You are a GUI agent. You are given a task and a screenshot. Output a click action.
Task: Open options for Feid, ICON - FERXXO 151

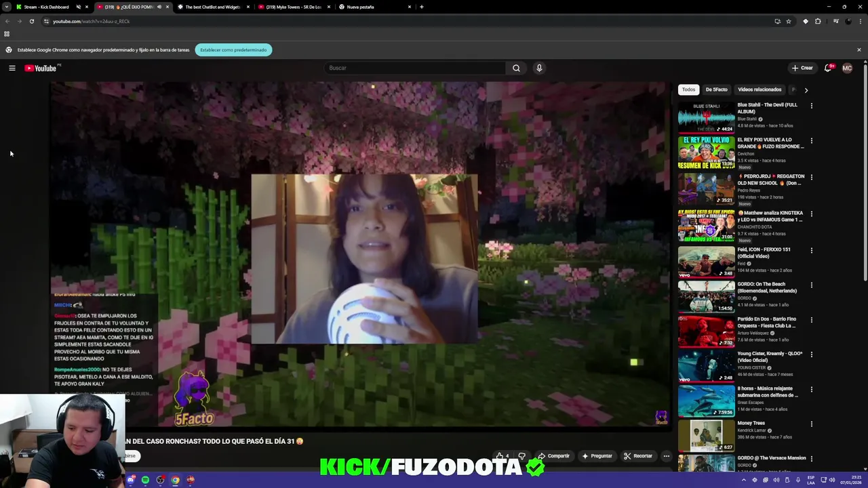click(x=811, y=250)
